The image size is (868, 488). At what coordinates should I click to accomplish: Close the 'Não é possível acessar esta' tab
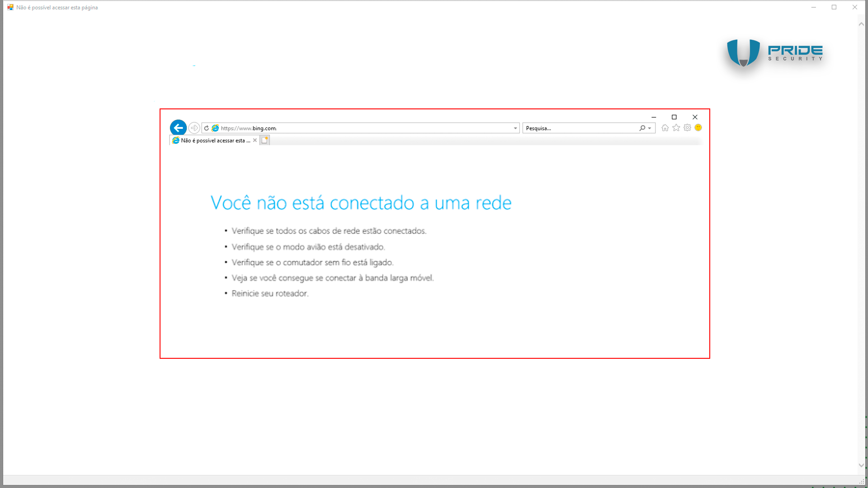[255, 141]
